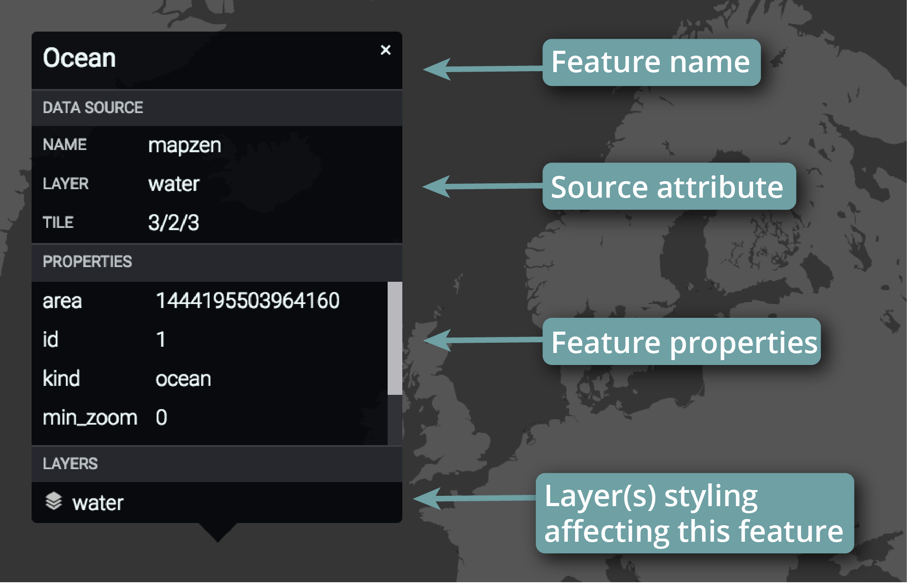Close the Ocean feature popup
Viewport: 907px width, 588px height.
point(385,50)
